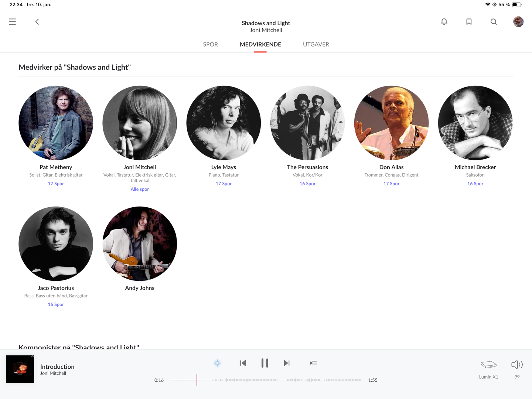Check the battery status indicator
532x399 pixels.
(516, 5)
